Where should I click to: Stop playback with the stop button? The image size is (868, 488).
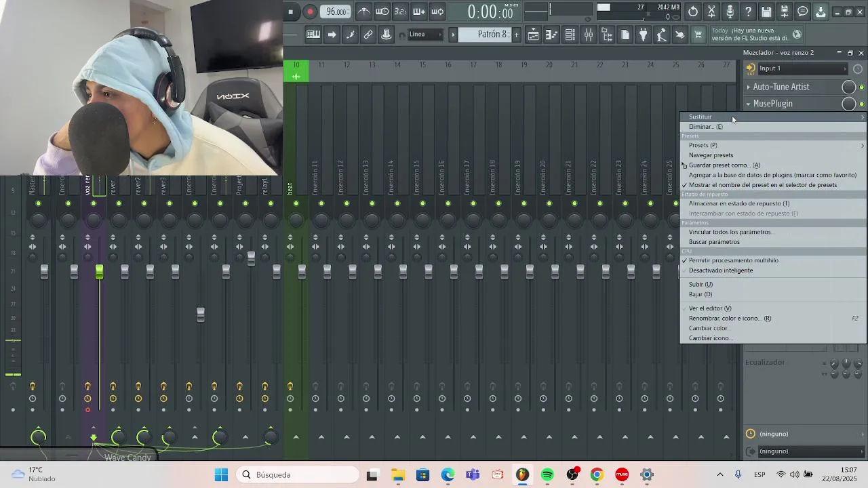point(291,12)
